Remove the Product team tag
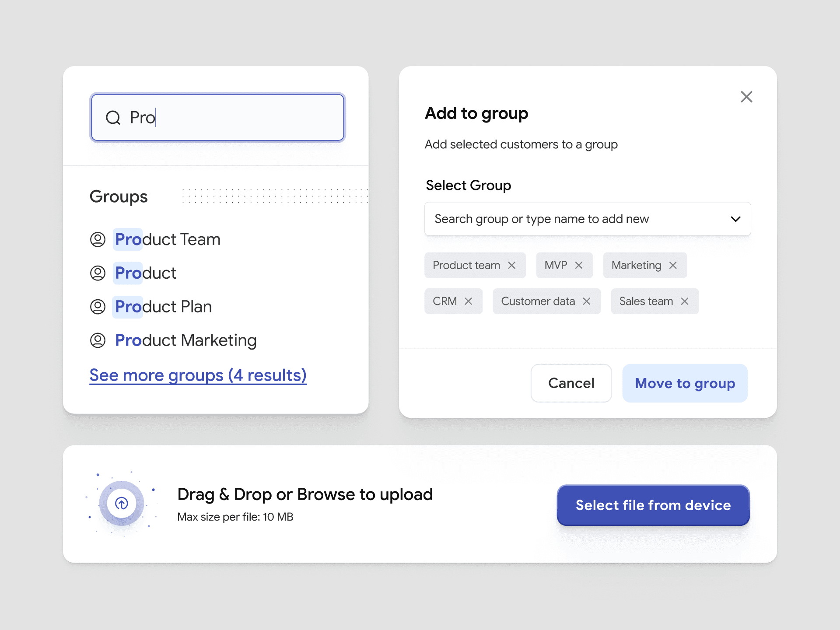 [x=511, y=265]
